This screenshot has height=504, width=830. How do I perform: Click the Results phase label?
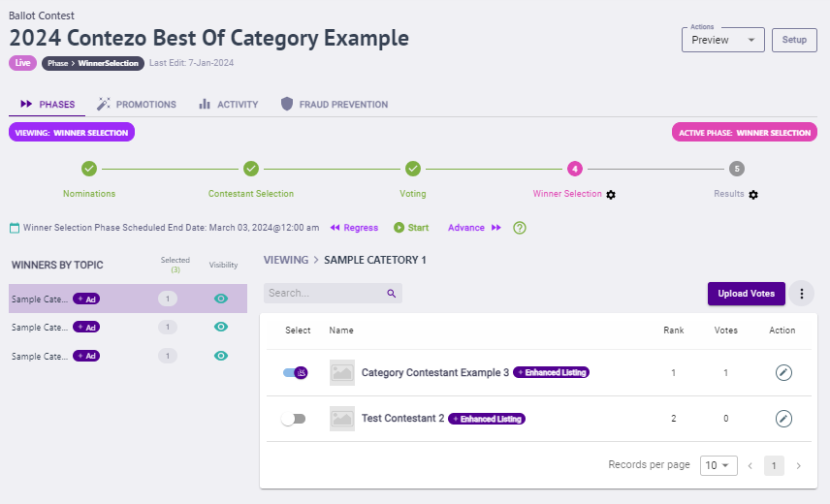tap(728, 194)
